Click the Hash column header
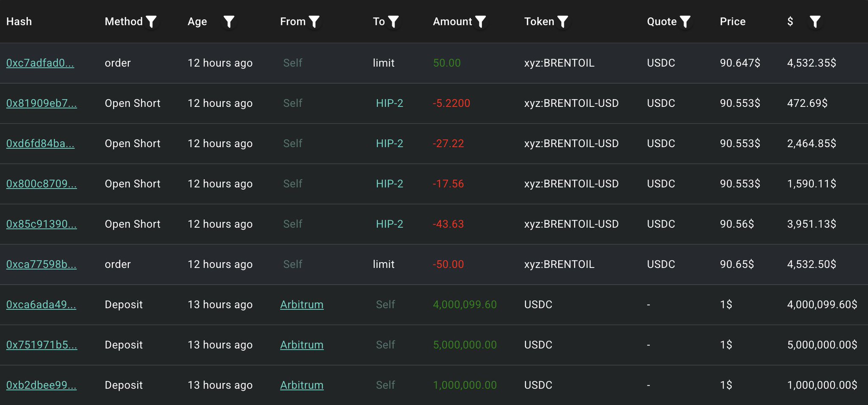This screenshot has height=405, width=868. [19, 22]
